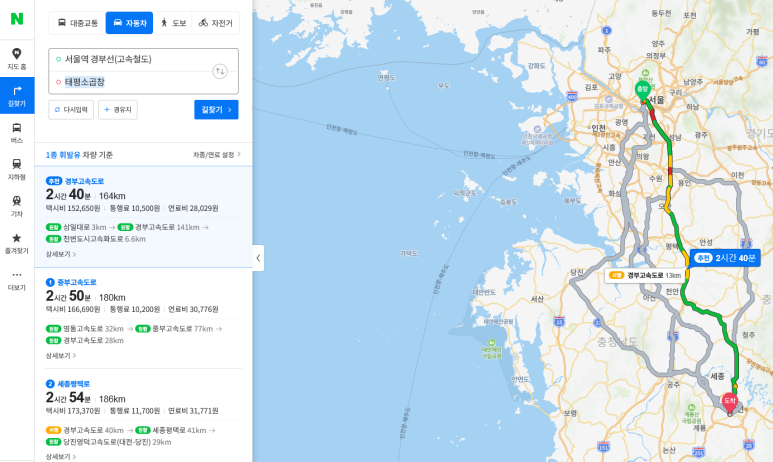Click the blue 길찾기 search button
The width and height of the screenshot is (773, 462).
point(216,109)
